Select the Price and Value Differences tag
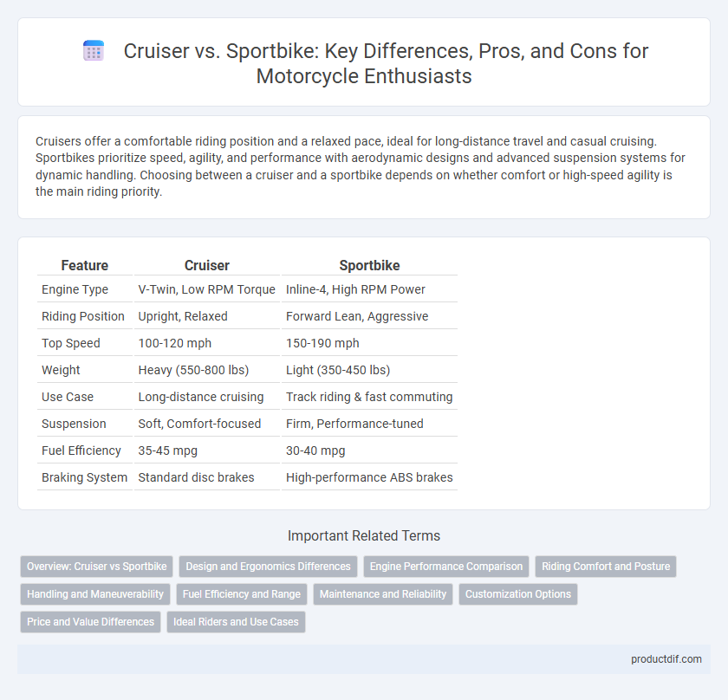The image size is (728, 700). click(x=90, y=622)
